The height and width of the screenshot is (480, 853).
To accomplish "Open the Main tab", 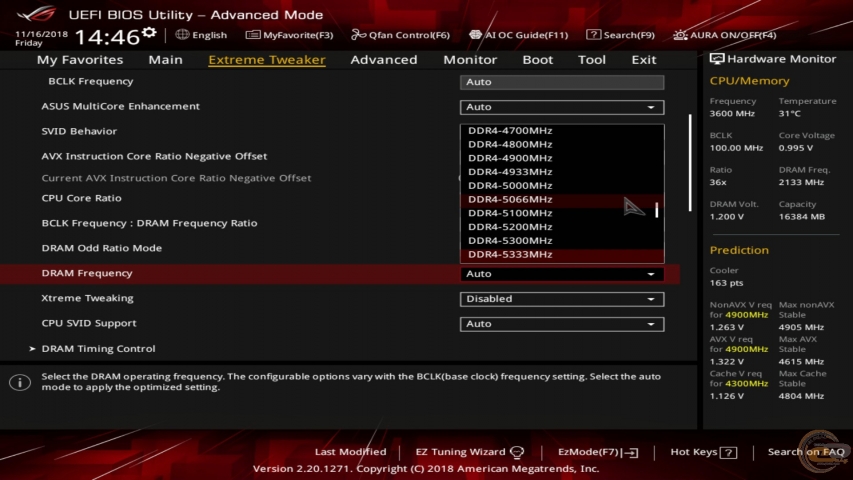I will pos(165,60).
